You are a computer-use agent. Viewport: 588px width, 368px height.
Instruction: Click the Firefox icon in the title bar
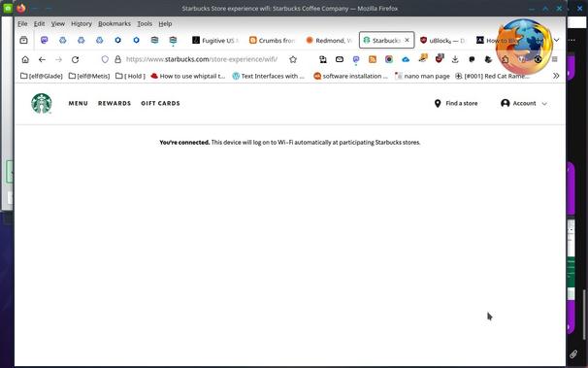[x=21, y=8]
